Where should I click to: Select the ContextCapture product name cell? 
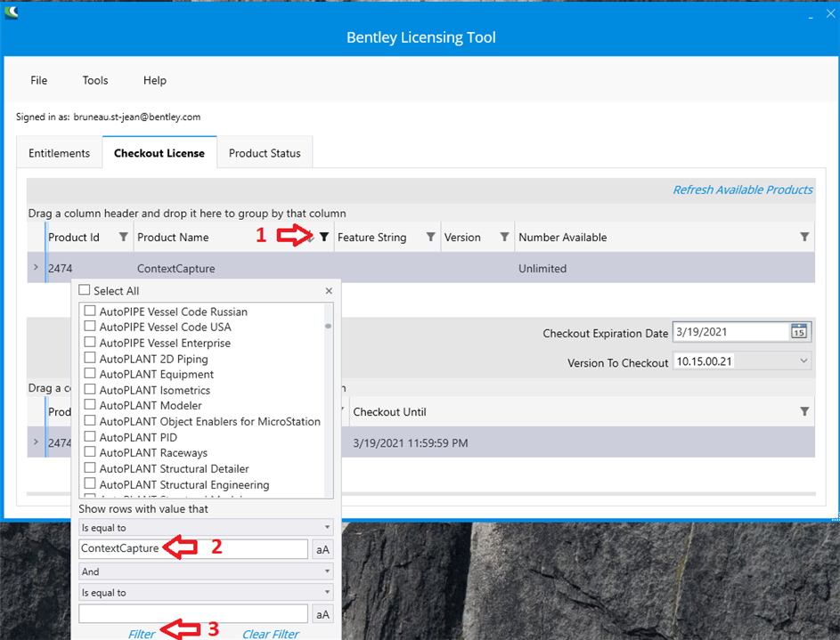coord(176,269)
